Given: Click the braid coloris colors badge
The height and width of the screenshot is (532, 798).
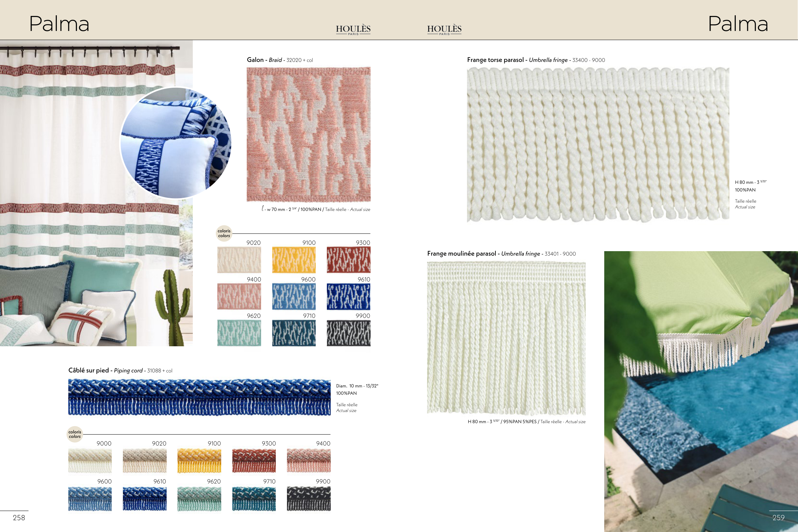Looking at the screenshot, I should coord(224,233).
